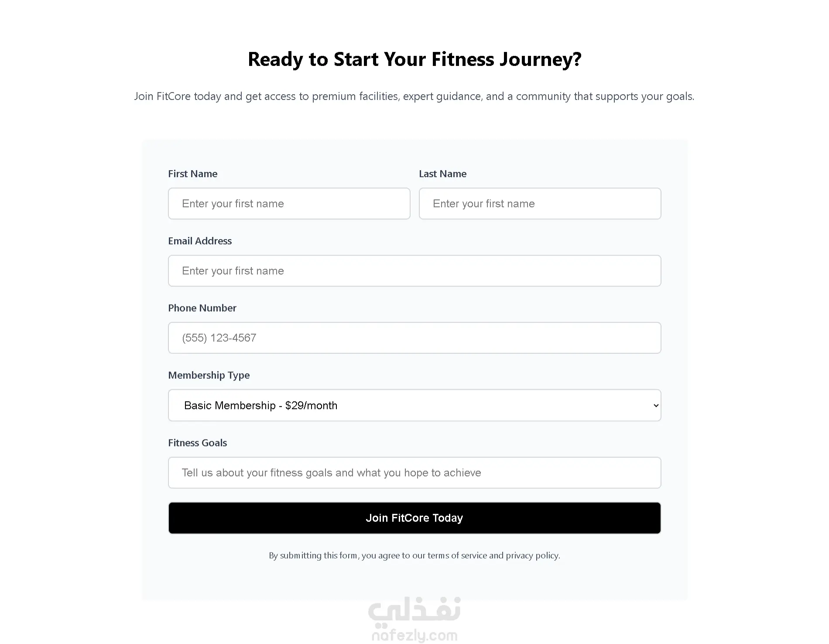Click the Ready to Start heading
Image resolution: width=829 pixels, height=644 pixels.
[414, 59]
